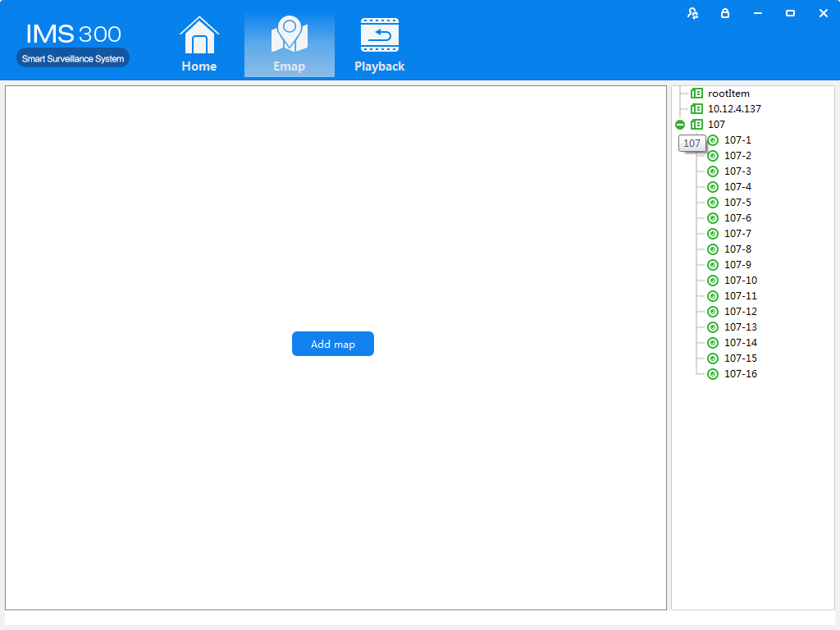
Task: Collapse the 107 device node
Action: 680,125
